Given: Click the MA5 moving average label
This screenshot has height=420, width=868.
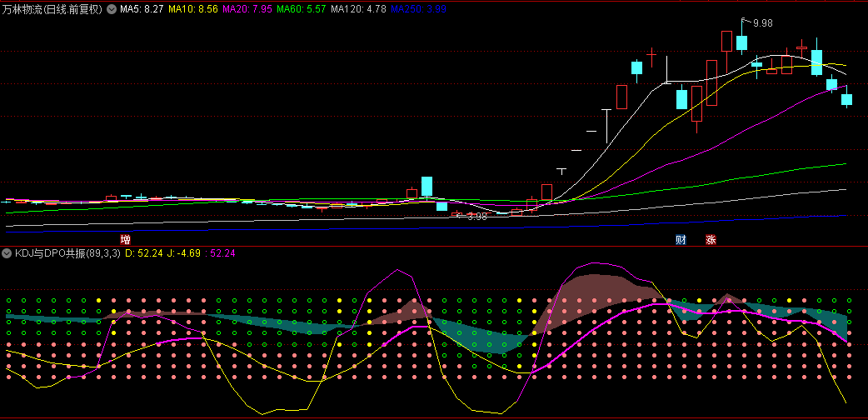Looking at the screenshot, I should pyautogui.click(x=141, y=10).
